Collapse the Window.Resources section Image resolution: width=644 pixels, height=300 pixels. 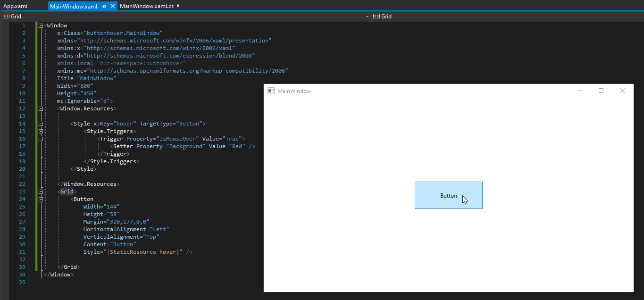tap(41, 108)
